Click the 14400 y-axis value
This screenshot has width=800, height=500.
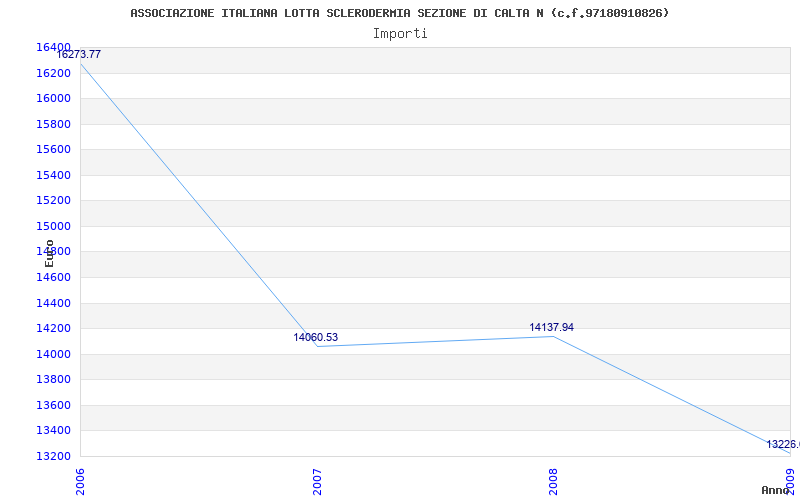point(53,303)
